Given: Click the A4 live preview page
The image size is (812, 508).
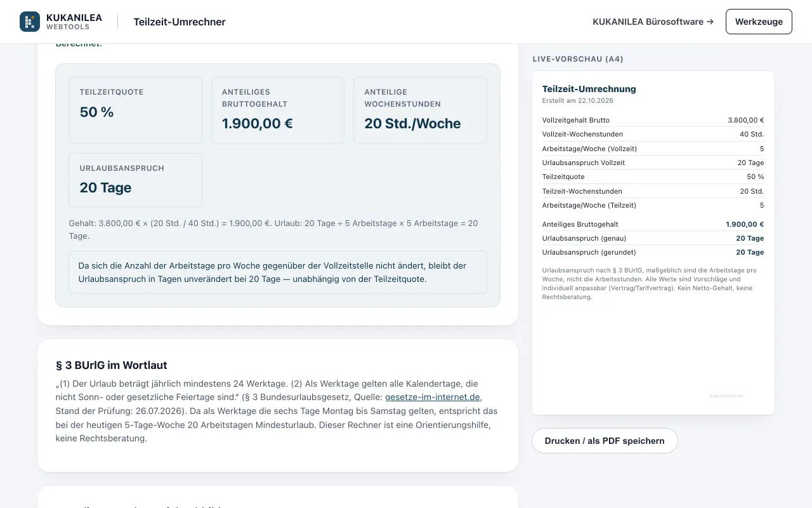Looking at the screenshot, I should pos(653,243).
